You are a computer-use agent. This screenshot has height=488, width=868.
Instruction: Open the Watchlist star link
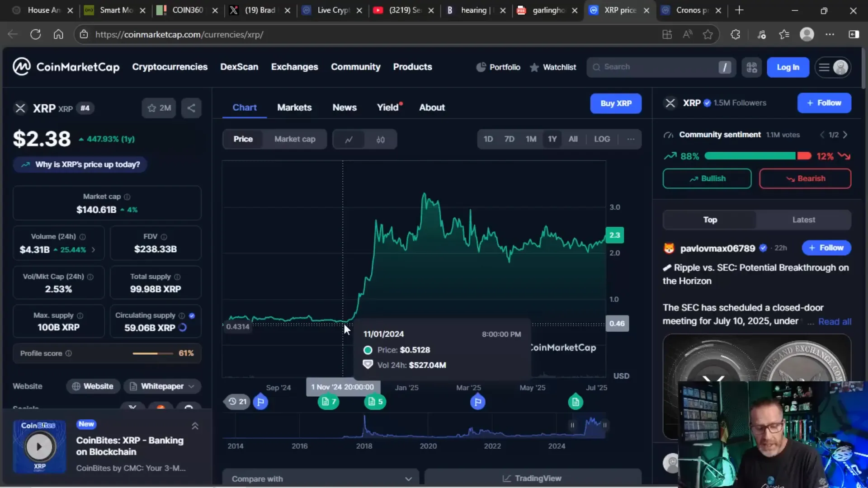tap(553, 67)
